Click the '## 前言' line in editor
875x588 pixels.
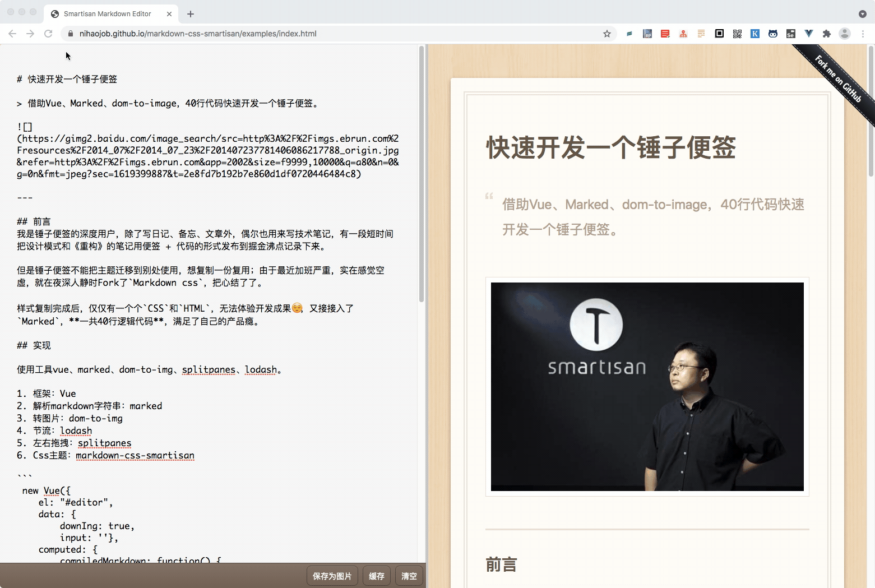[34, 221]
